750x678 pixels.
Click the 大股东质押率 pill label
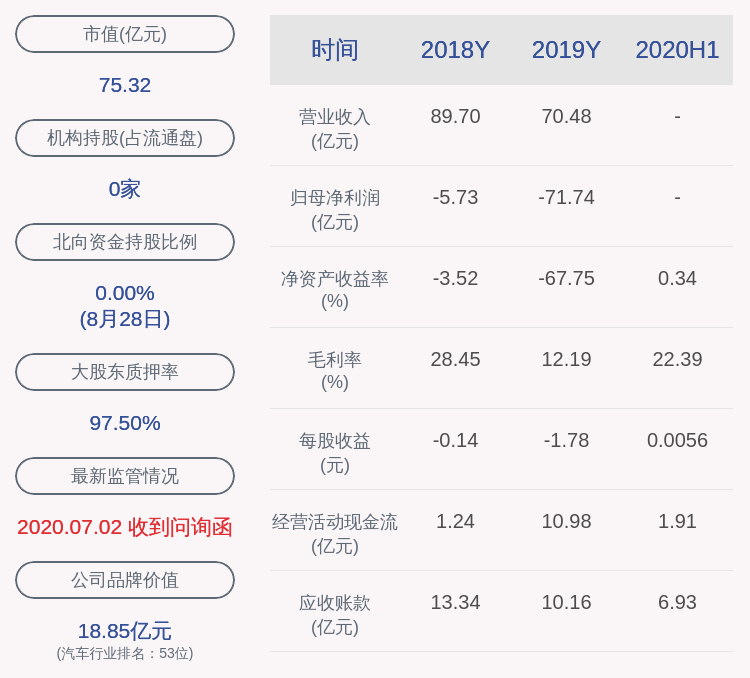pyautogui.click(x=125, y=372)
